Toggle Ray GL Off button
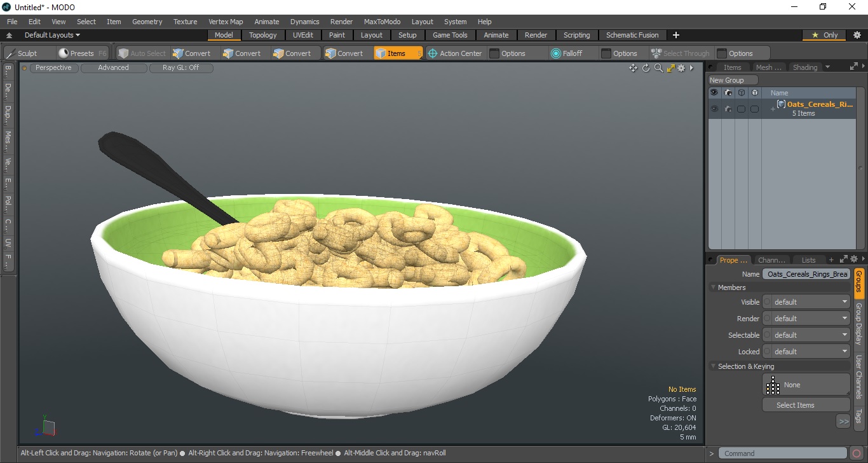 point(181,67)
